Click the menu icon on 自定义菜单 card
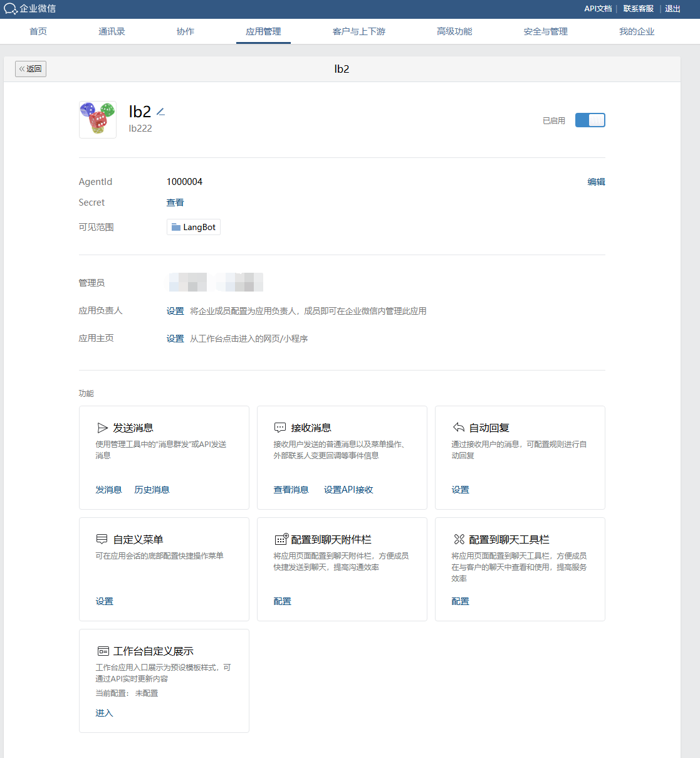 coord(102,539)
